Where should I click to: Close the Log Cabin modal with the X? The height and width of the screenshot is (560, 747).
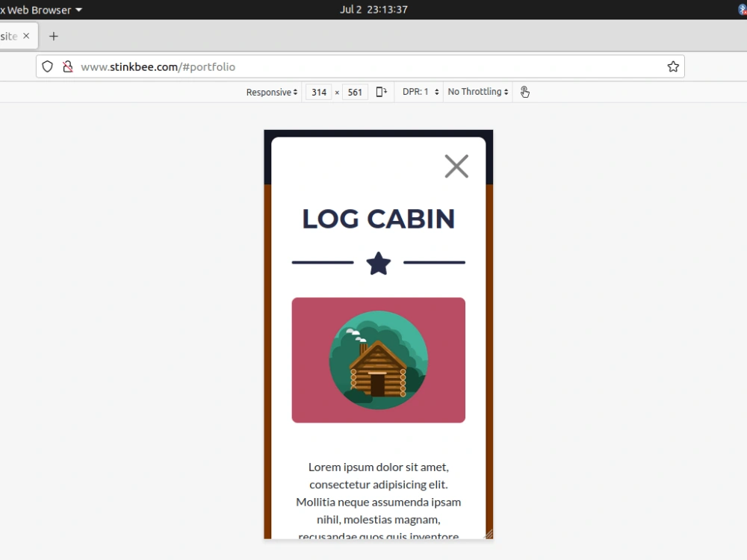coord(456,167)
